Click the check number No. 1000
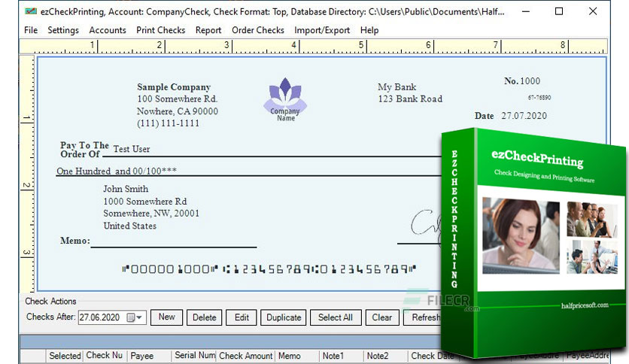Image resolution: width=629 pixels, height=364 pixels. (x=522, y=81)
